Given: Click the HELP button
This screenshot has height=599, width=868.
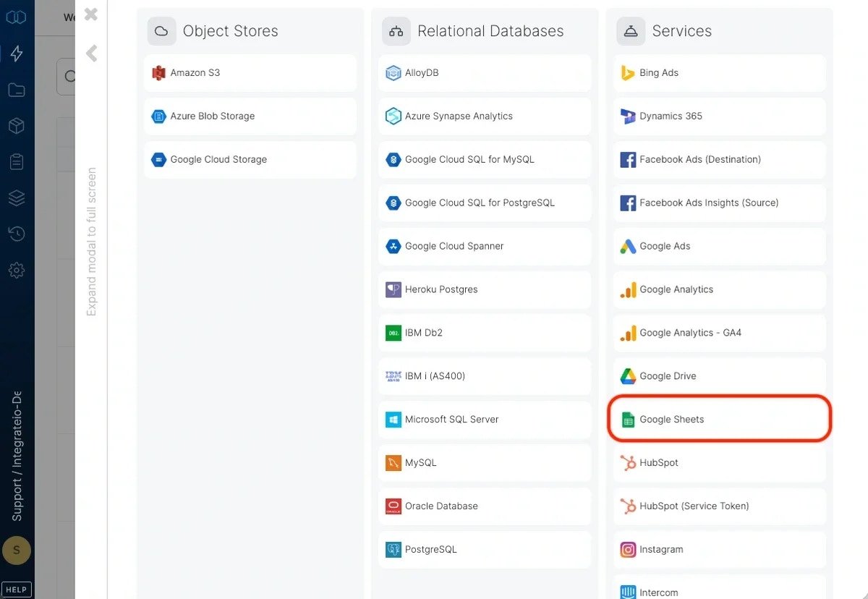Looking at the screenshot, I should (x=16, y=590).
